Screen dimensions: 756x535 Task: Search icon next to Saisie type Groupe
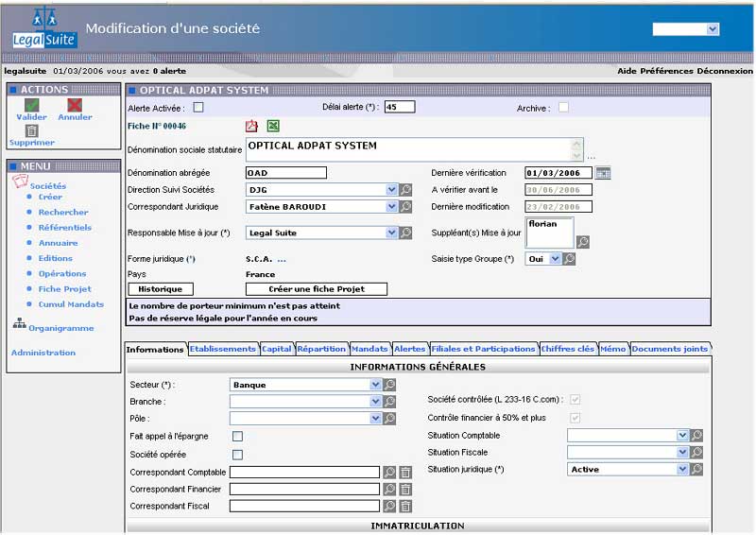(x=570, y=259)
